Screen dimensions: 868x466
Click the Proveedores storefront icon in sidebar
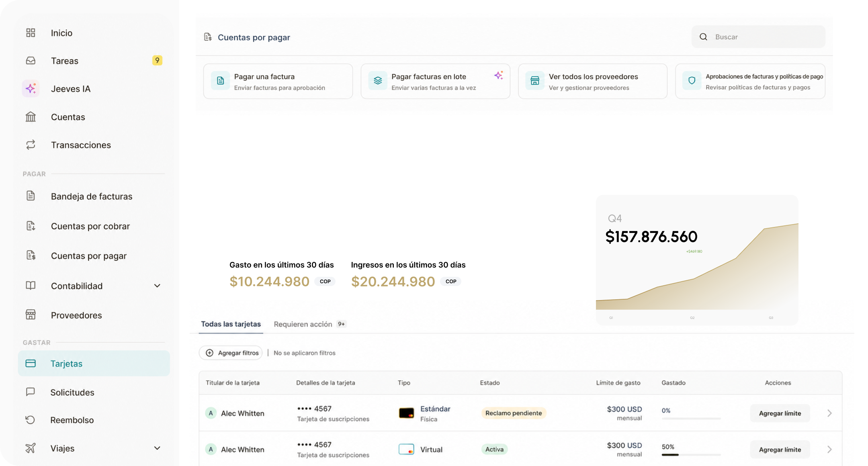click(31, 315)
